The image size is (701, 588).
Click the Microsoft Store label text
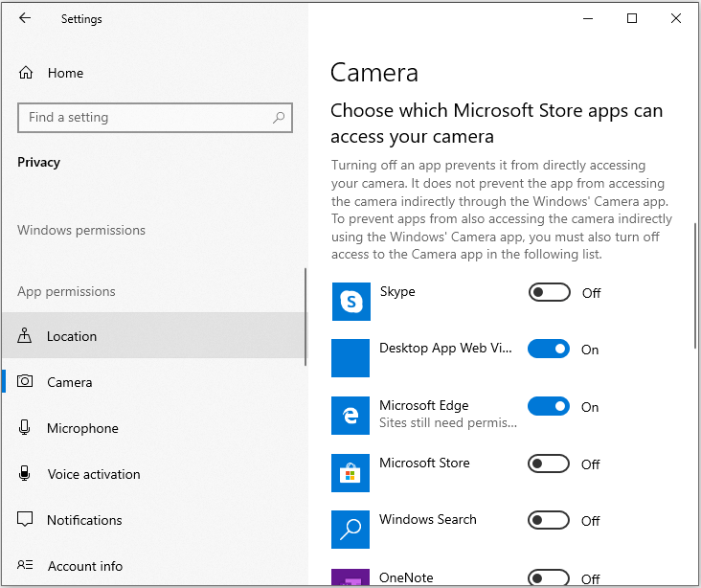[424, 463]
